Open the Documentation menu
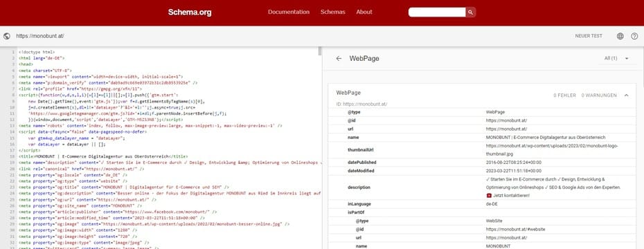This screenshot has height=249, width=644. coord(289,12)
